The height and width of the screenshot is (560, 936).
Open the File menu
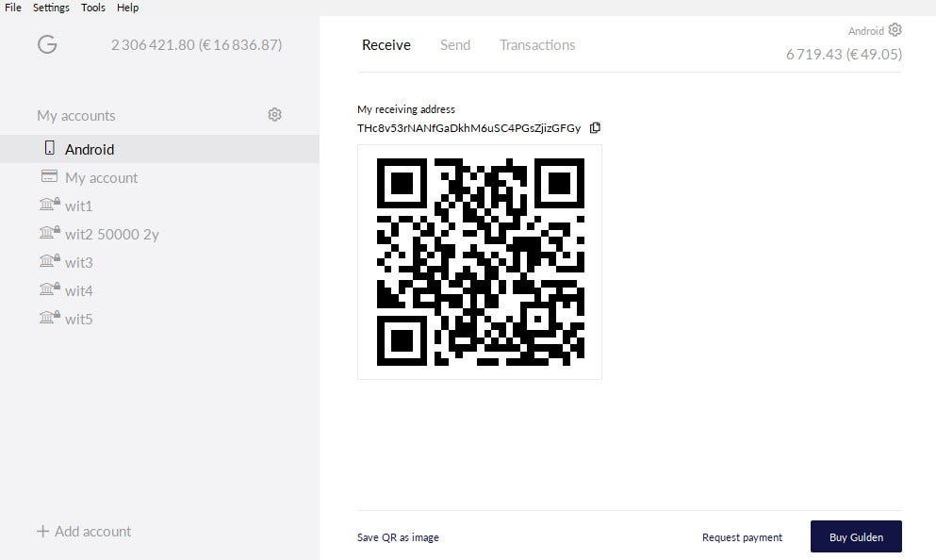point(13,8)
